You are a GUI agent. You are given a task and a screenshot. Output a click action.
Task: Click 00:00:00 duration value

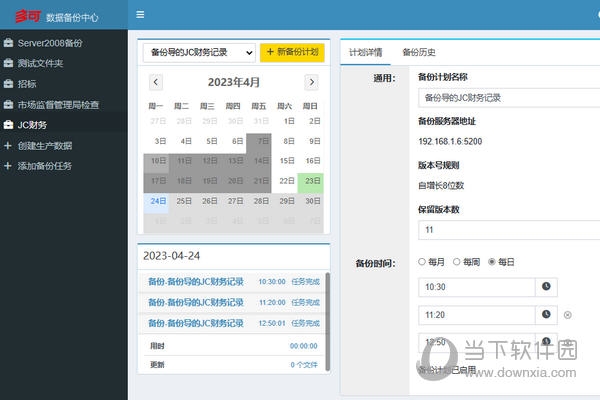[303, 346]
